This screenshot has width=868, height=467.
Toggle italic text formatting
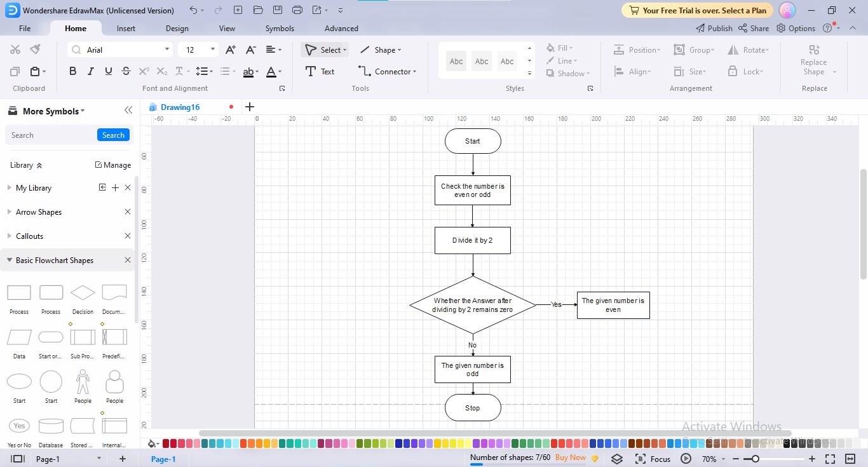tap(90, 71)
